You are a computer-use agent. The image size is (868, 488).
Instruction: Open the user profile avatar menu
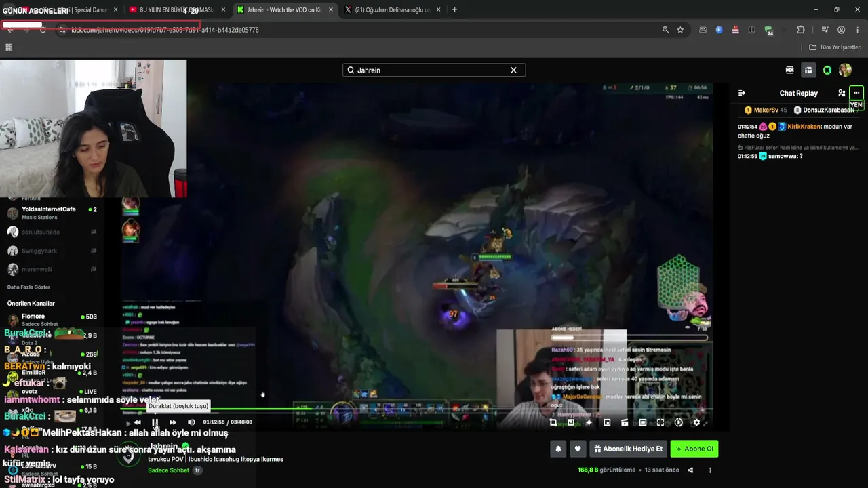tap(845, 70)
